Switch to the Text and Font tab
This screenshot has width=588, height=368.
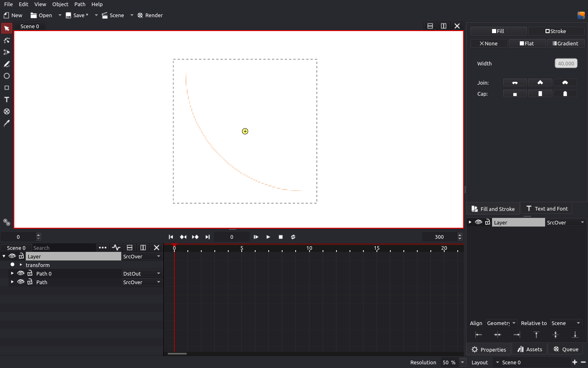(547, 209)
